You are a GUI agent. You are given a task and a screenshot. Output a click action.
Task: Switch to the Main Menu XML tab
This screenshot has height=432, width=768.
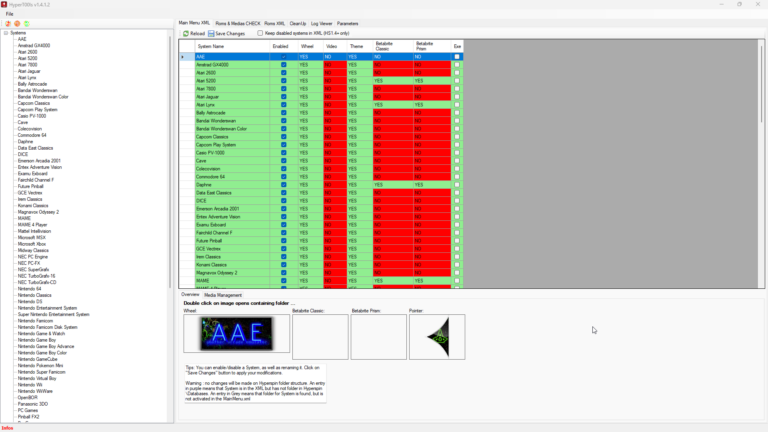(x=194, y=23)
